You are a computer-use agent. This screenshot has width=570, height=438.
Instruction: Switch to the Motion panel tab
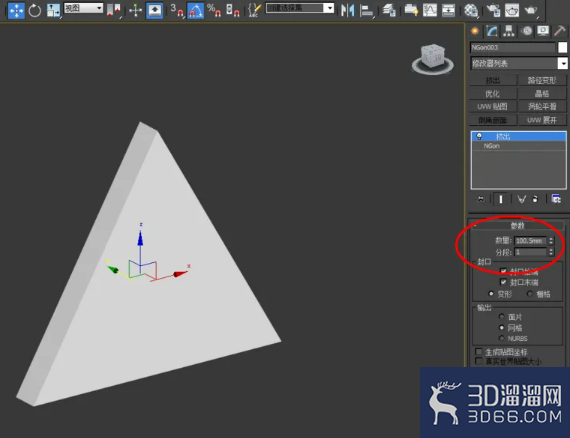pos(526,31)
